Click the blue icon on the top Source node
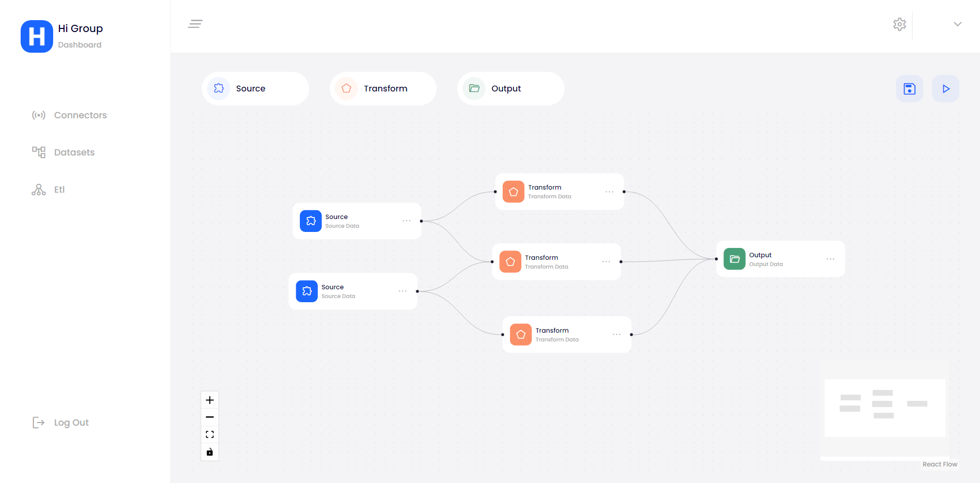Viewport: 980px width, 483px height. click(x=311, y=221)
